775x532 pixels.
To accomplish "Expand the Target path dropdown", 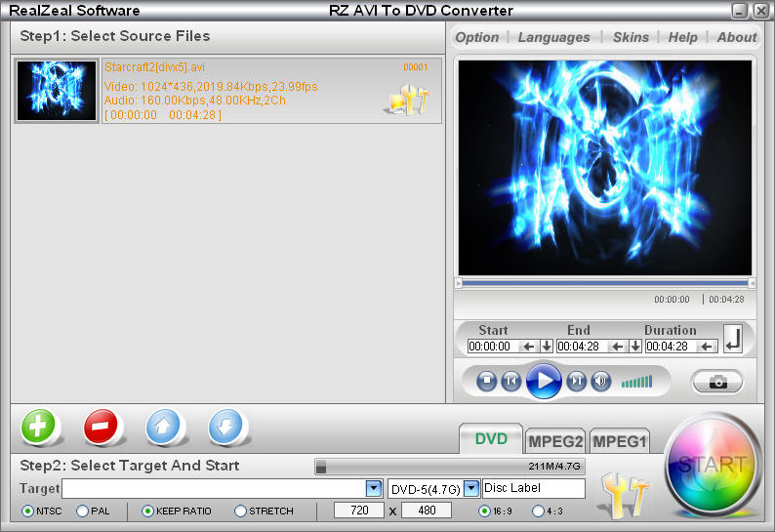I will 373,488.
